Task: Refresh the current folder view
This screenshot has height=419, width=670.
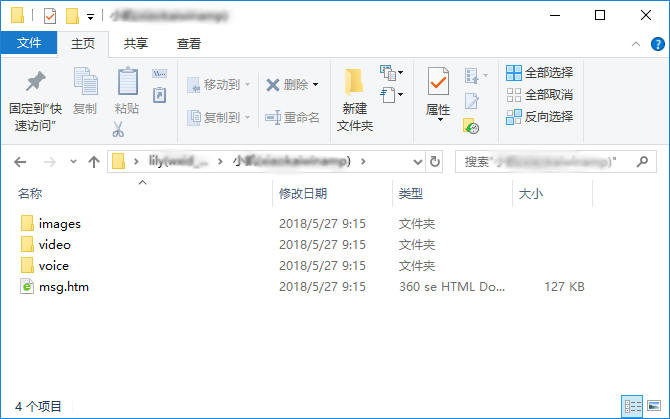Action: pos(435,162)
